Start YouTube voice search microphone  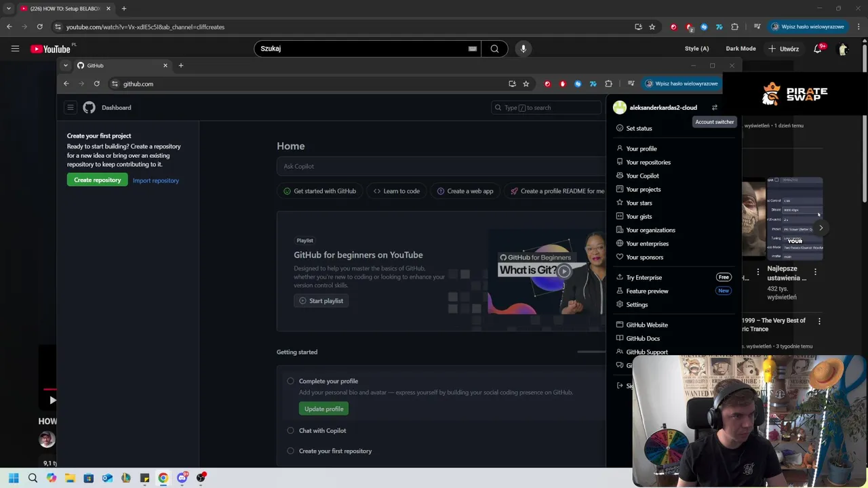pos(523,48)
